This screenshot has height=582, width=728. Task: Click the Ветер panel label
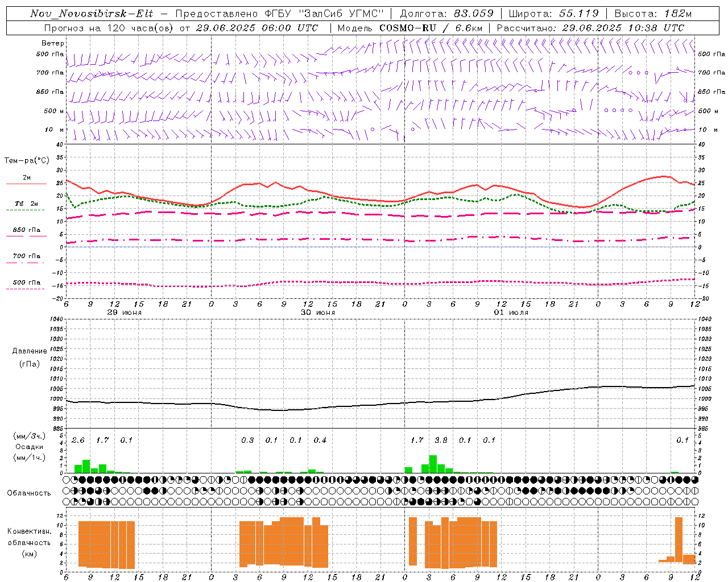click(53, 43)
